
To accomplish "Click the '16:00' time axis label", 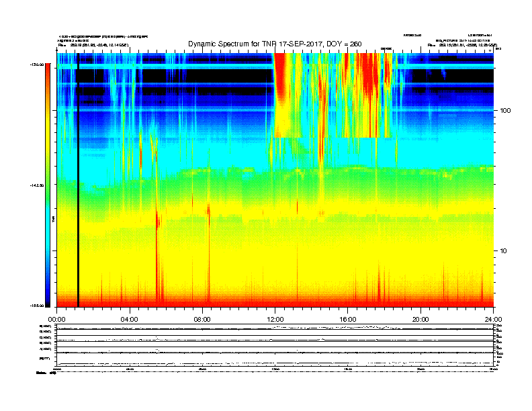I will click(x=348, y=320).
